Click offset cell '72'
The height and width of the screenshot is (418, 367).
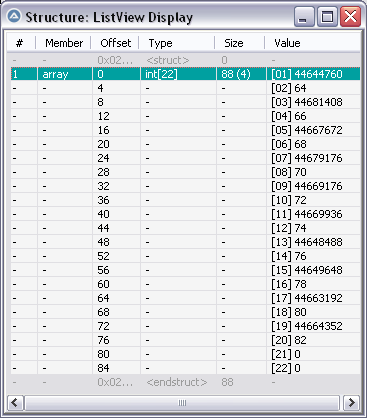pos(103,326)
